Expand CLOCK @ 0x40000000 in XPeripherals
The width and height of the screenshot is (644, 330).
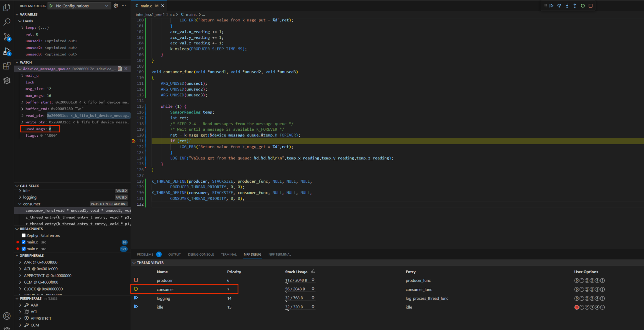[x=19, y=289]
